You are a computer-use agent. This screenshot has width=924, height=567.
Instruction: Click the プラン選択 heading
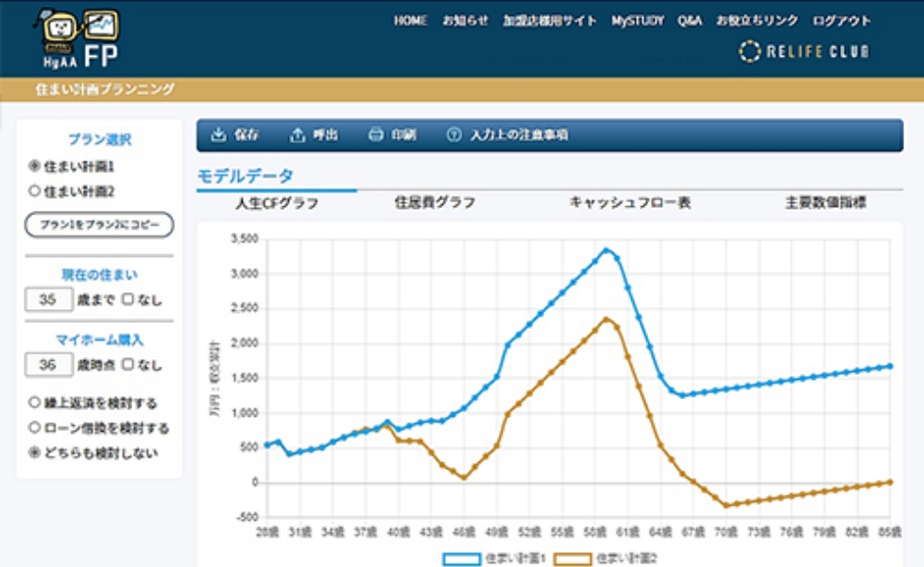pos(99,140)
